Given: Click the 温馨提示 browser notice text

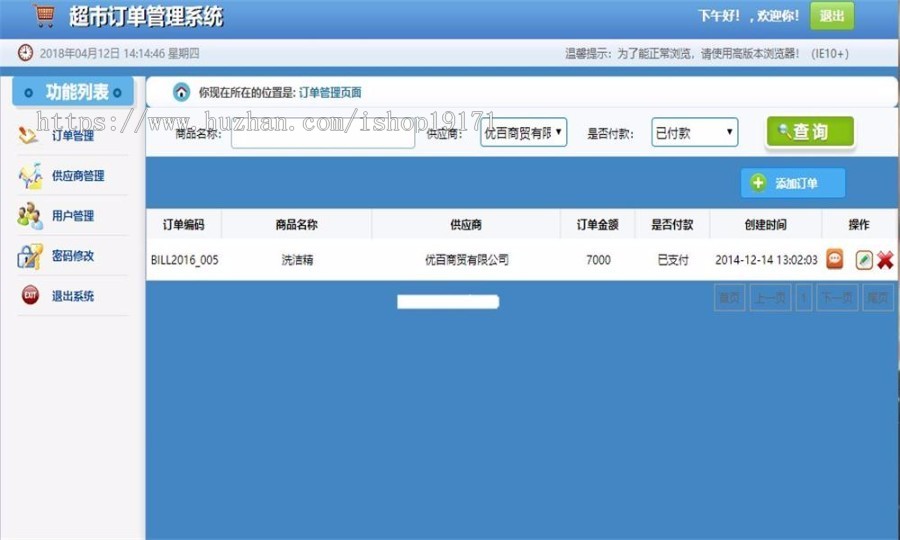Looking at the screenshot, I should tap(707, 53).
